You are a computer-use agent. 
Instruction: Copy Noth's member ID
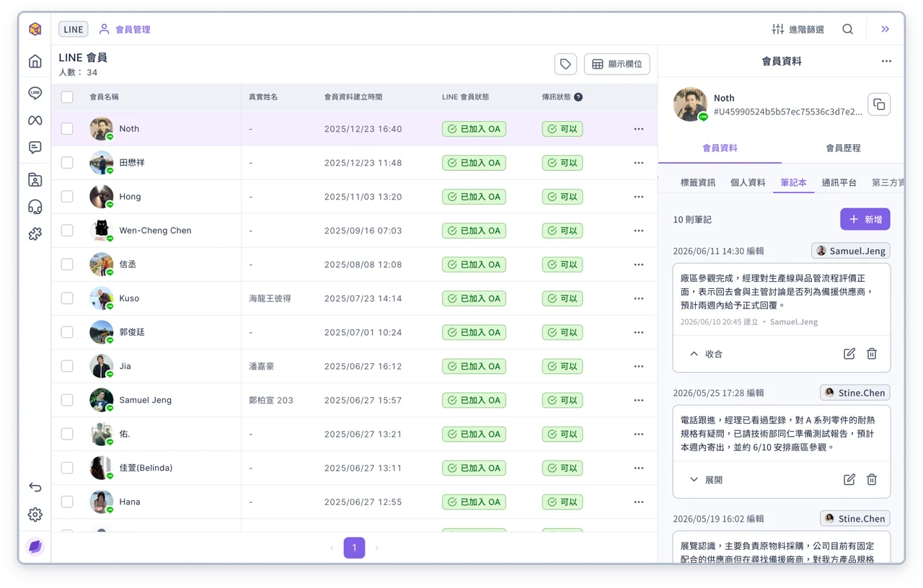pyautogui.click(x=879, y=104)
